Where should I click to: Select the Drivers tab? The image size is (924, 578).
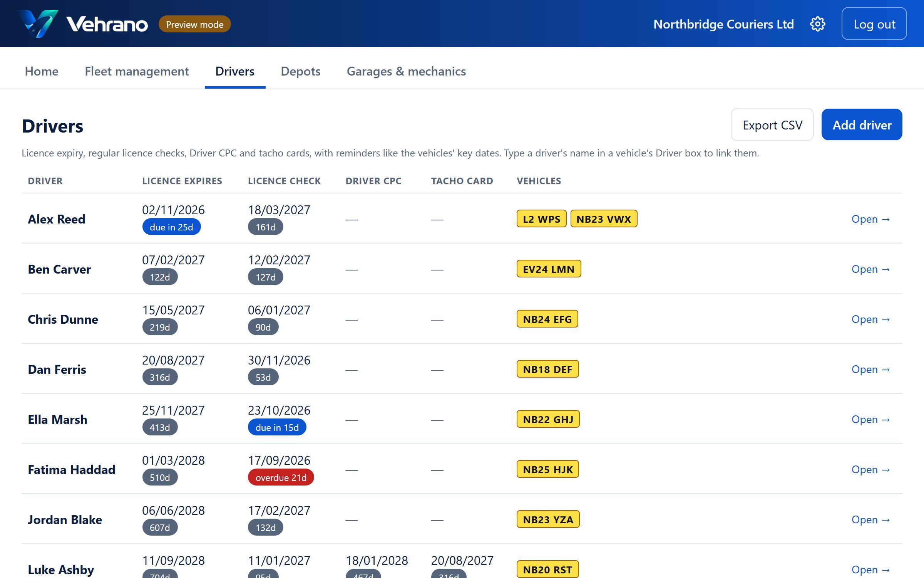[x=235, y=71]
